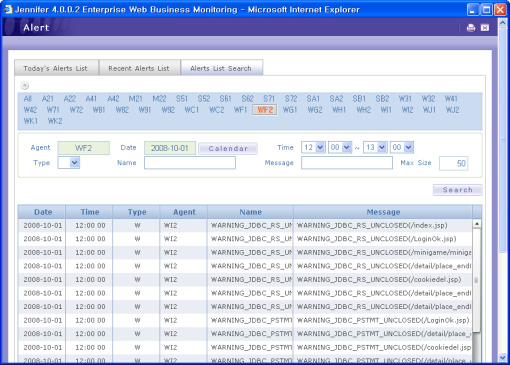Select agent SB2
The image size is (510, 365).
point(382,99)
